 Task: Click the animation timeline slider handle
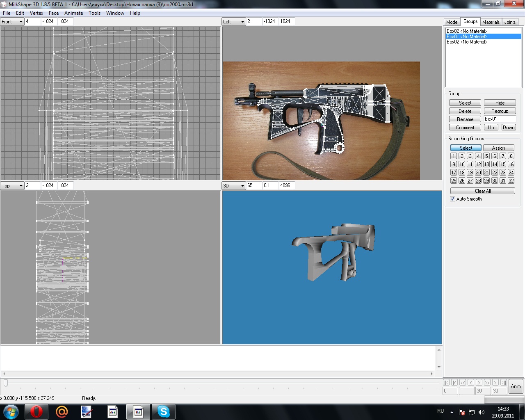pyautogui.click(x=6, y=383)
